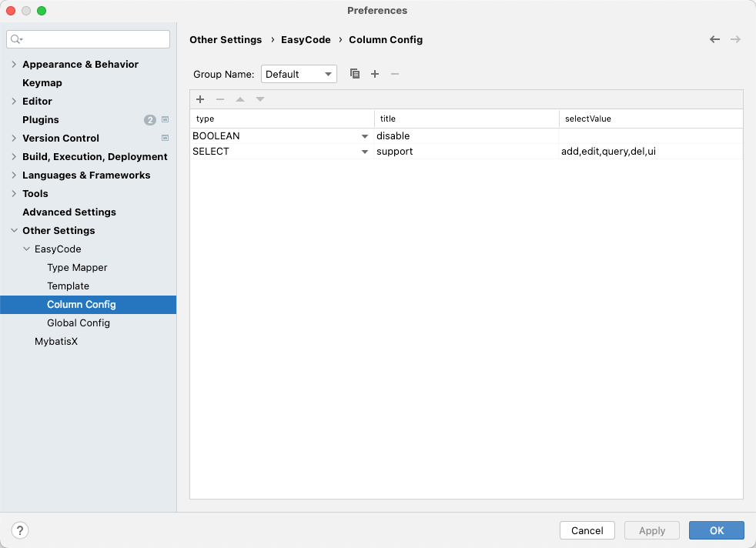Select the selectValue cell with add,edit,query,del,ui
756x548 pixels.
[x=650, y=152]
